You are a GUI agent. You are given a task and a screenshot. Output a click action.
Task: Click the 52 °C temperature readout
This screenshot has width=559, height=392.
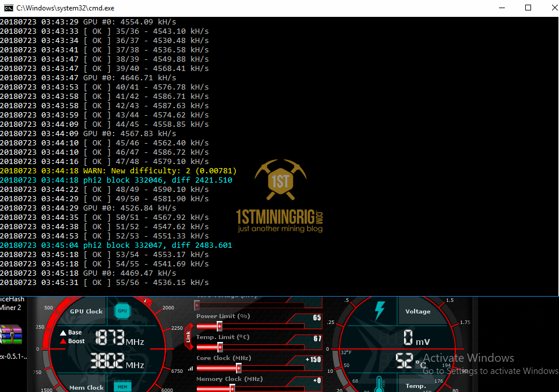point(411,361)
